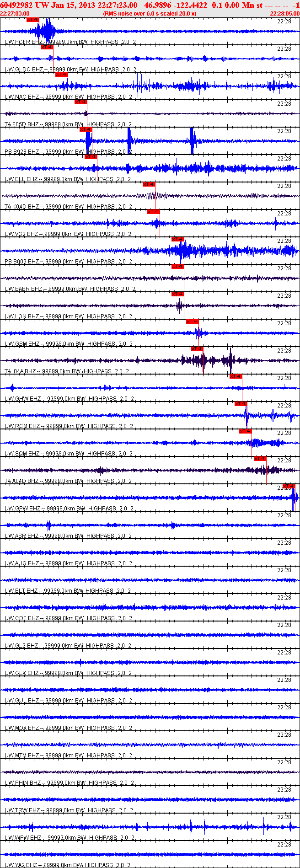Select the pick marker on UW.RCM trace
The height and width of the screenshot is (868, 300).
241,404
